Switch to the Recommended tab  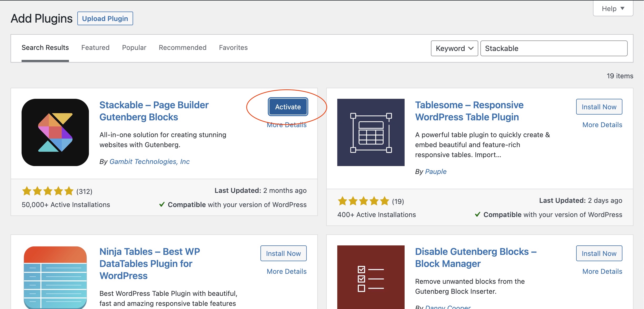183,48
